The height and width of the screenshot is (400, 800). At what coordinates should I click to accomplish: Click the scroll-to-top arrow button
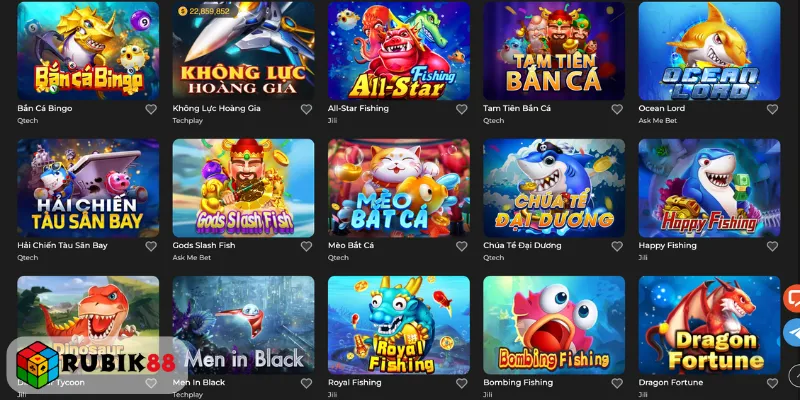(x=795, y=374)
